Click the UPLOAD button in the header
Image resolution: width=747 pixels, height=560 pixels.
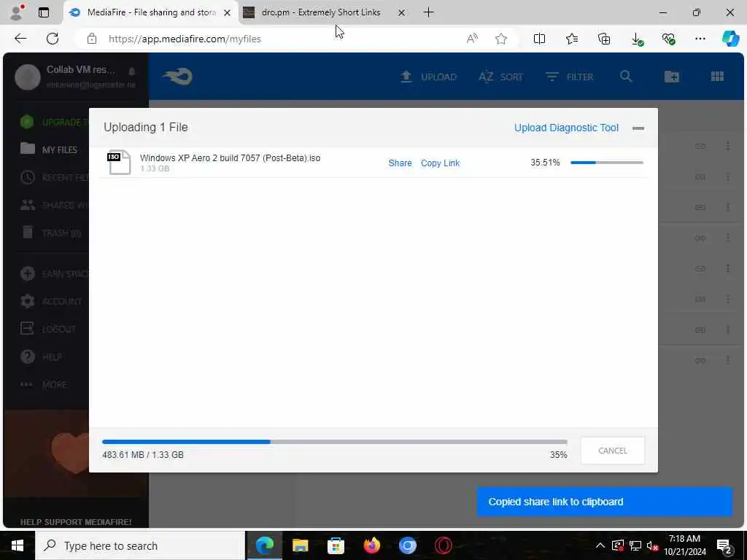tap(427, 77)
